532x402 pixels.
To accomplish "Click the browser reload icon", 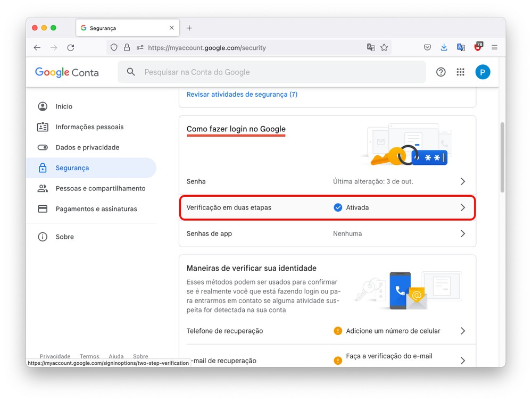I will pos(71,47).
